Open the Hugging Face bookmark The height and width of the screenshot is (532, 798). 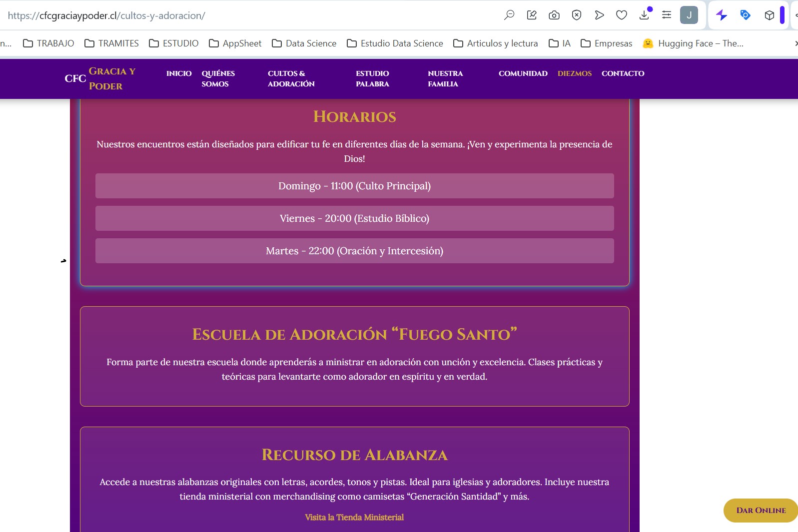click(x=693, y=43)
